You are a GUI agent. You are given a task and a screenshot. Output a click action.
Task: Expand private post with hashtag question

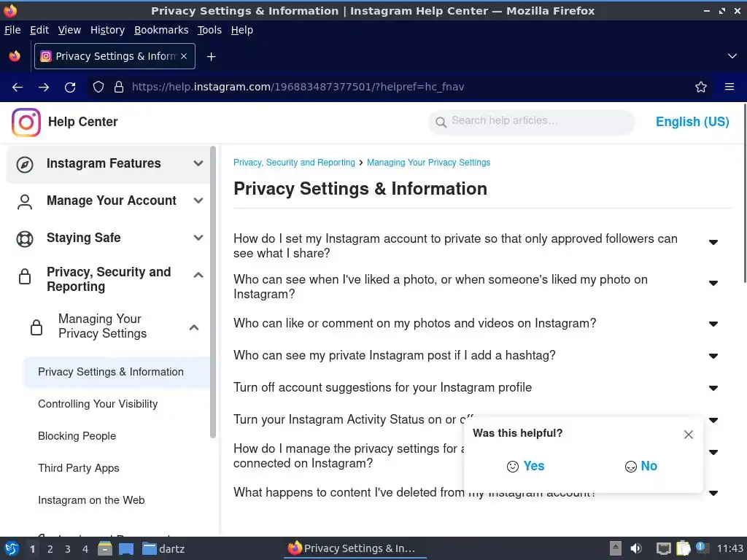coord(713,356)
